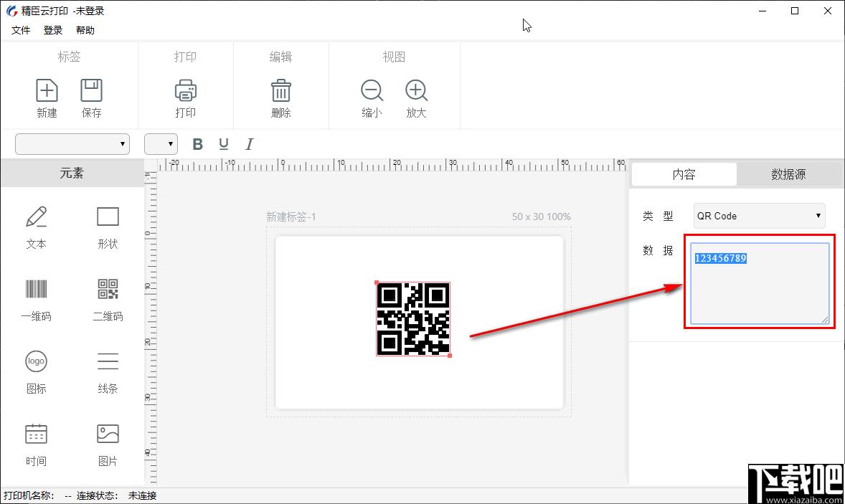Save the label with 保存 icon
This screenshot has height=504, width=845.
[x=91, y=90]
